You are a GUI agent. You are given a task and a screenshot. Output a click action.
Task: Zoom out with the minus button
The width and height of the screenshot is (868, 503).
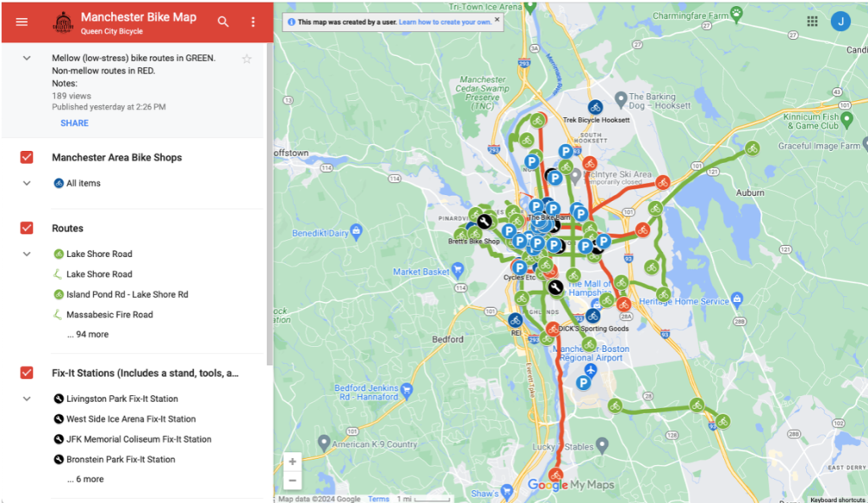(292, 480)
